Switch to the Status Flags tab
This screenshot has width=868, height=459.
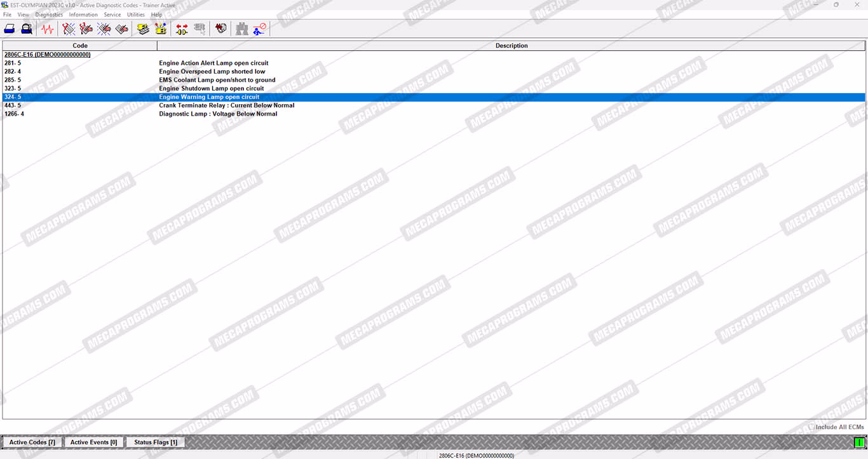point(155,442)
